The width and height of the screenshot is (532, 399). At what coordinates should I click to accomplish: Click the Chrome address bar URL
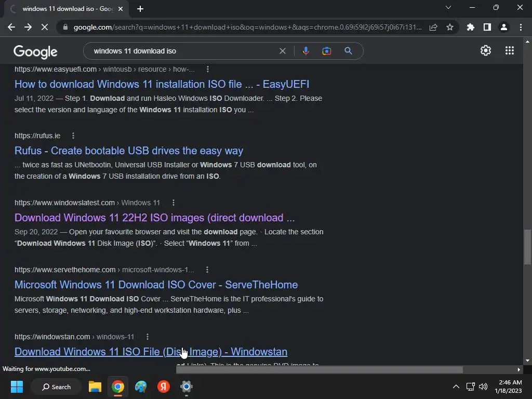point(248,27)
